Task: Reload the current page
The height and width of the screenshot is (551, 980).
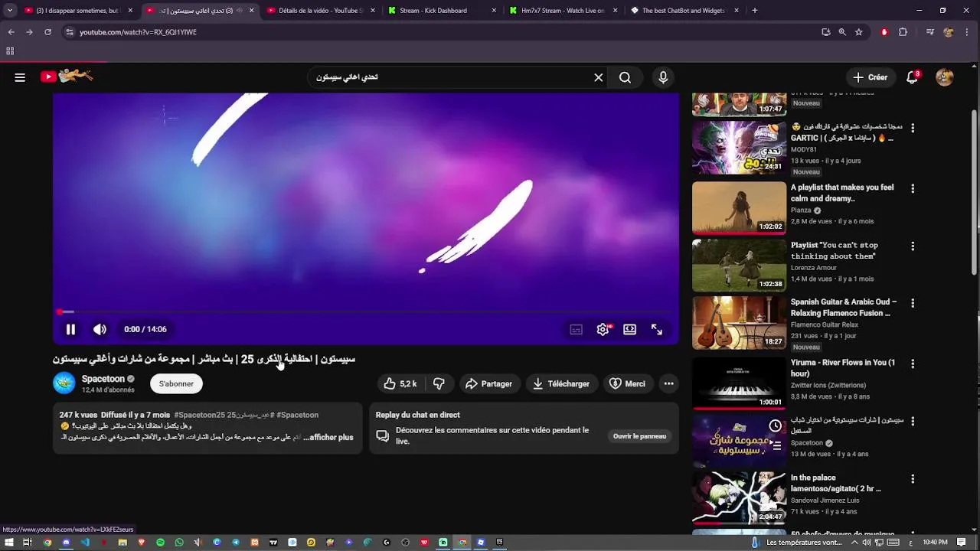Action: point(47,32)
